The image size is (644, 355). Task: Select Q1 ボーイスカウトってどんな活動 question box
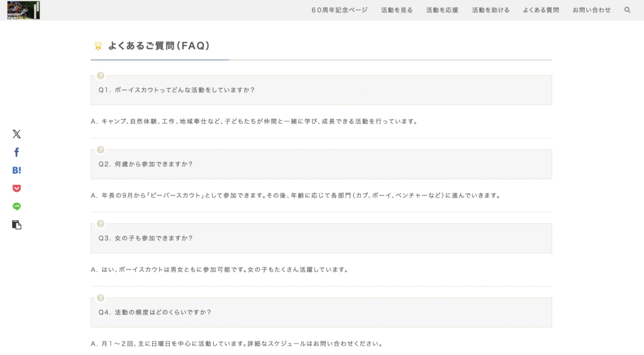pos(321,90)
